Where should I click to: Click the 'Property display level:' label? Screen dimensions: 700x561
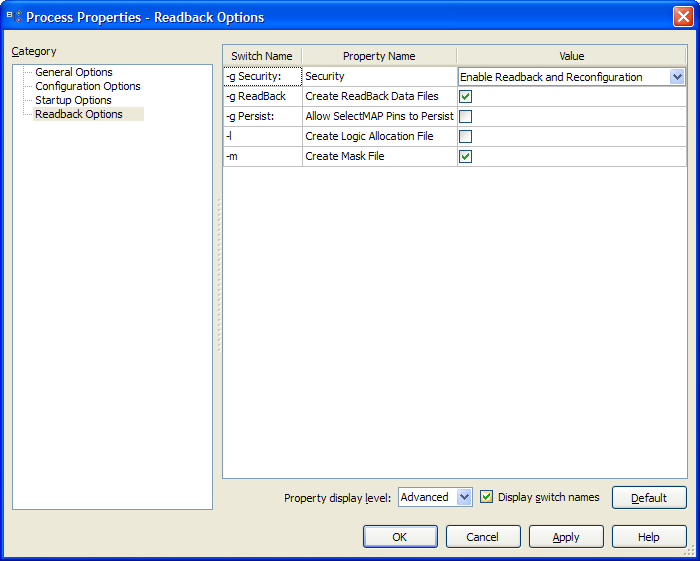coord(338,498)
